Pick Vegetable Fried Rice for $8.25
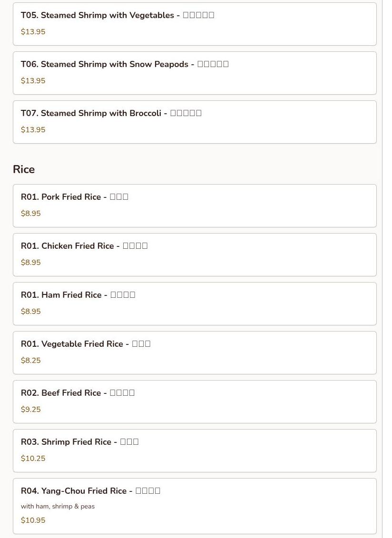 pyautogui.click(x=195, y=353)
